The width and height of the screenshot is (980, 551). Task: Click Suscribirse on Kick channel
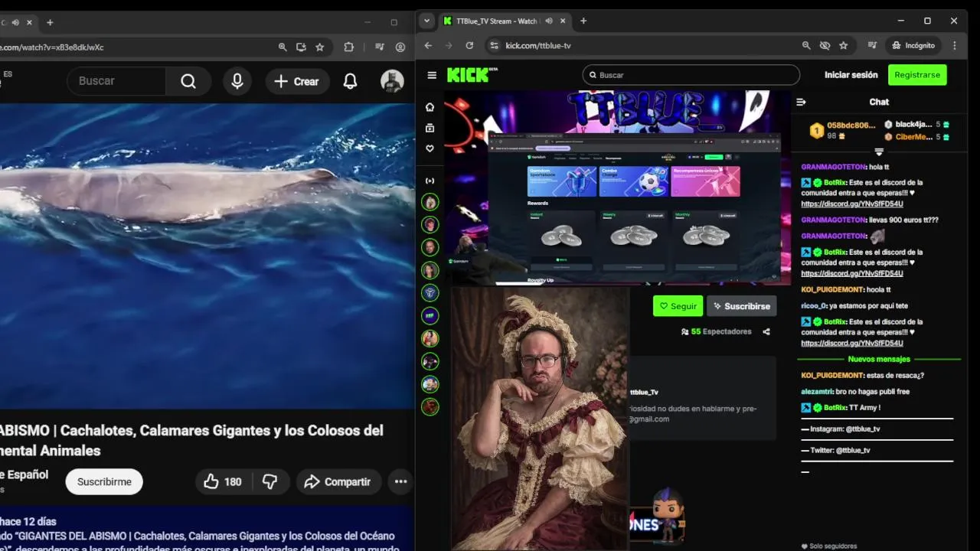741,306
